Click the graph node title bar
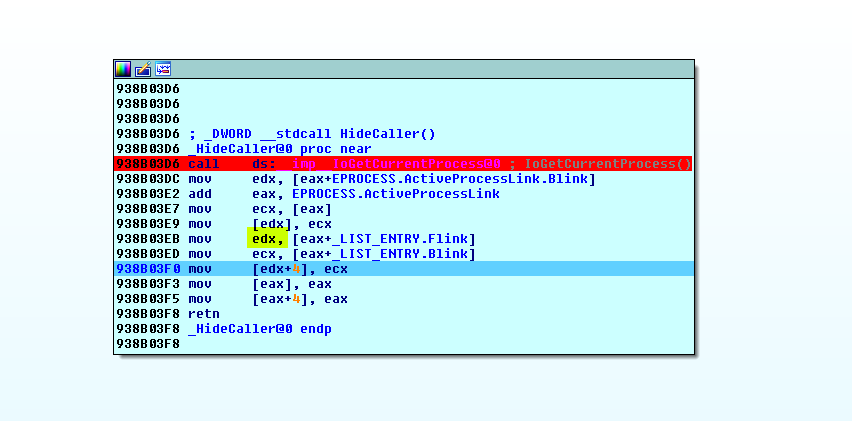This screenshot has height=421, width=852. tap(420, 69)
